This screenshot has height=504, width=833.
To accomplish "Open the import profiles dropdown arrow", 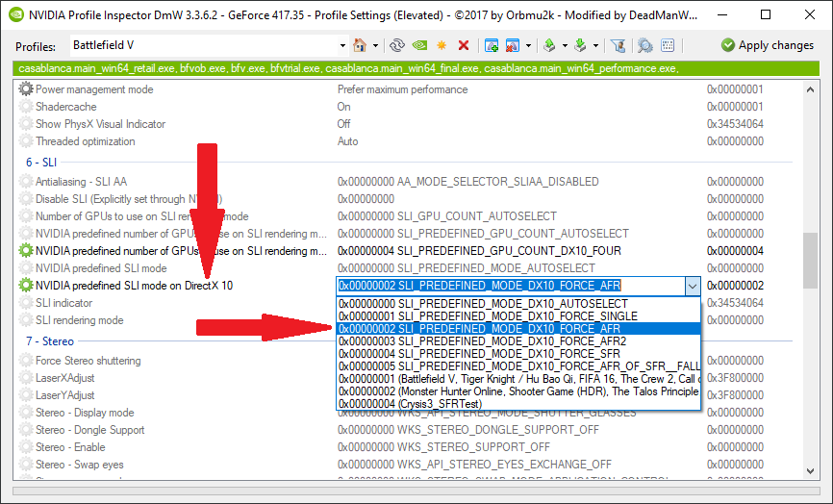I will coord(595,46).
